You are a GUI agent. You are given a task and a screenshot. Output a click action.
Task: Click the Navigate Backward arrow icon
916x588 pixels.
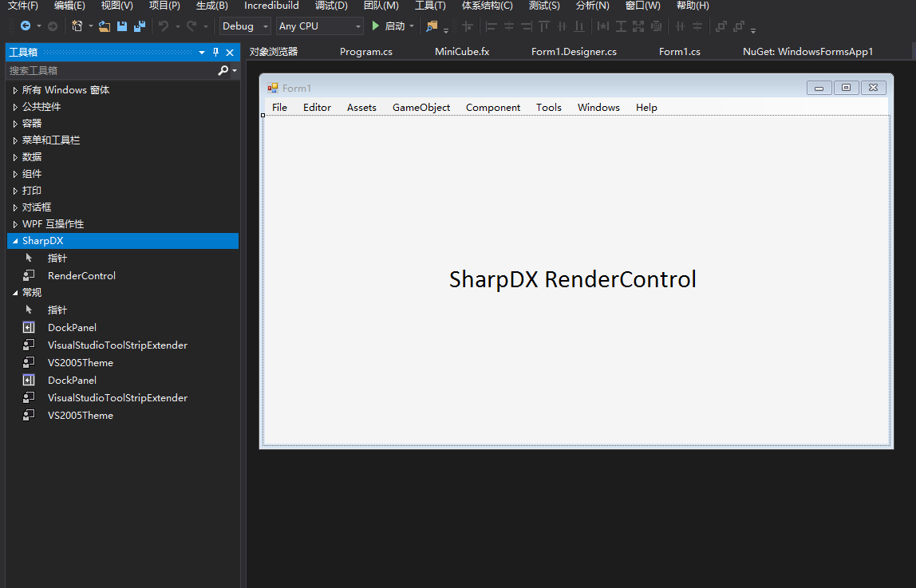25,26
